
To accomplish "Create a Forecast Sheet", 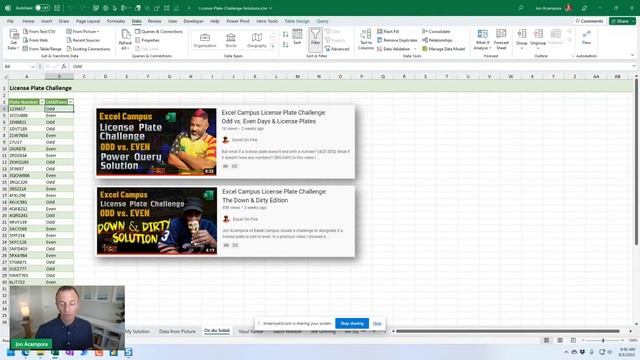I will coord(501,40).
